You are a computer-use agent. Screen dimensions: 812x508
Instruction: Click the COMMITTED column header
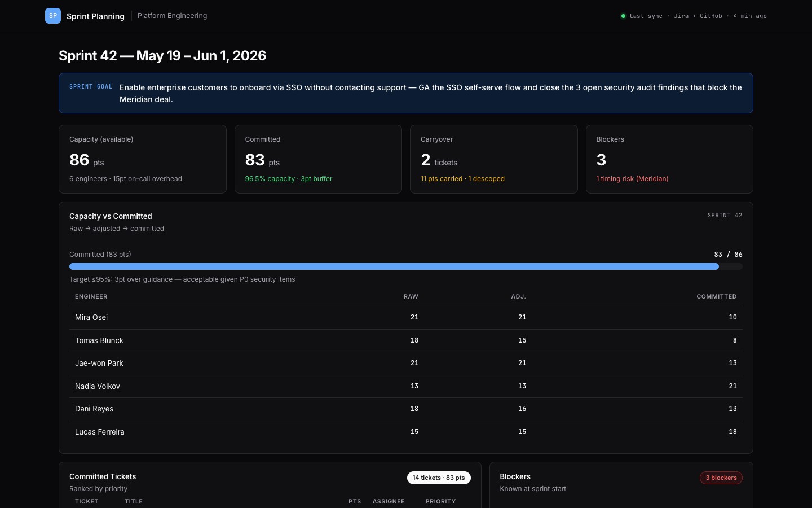(x=717, y=296)
